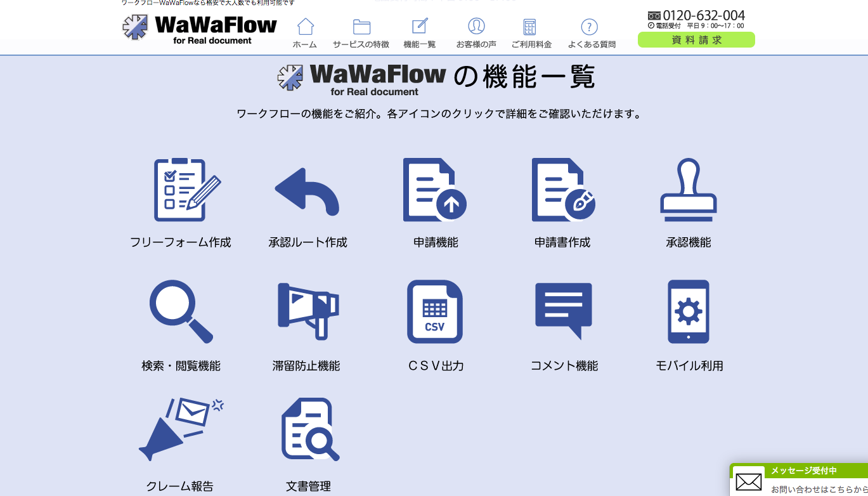Viewport: 868px width, 496px height.
Task: Select 機能一覧 in the top menu
Action: coord(420,33)
